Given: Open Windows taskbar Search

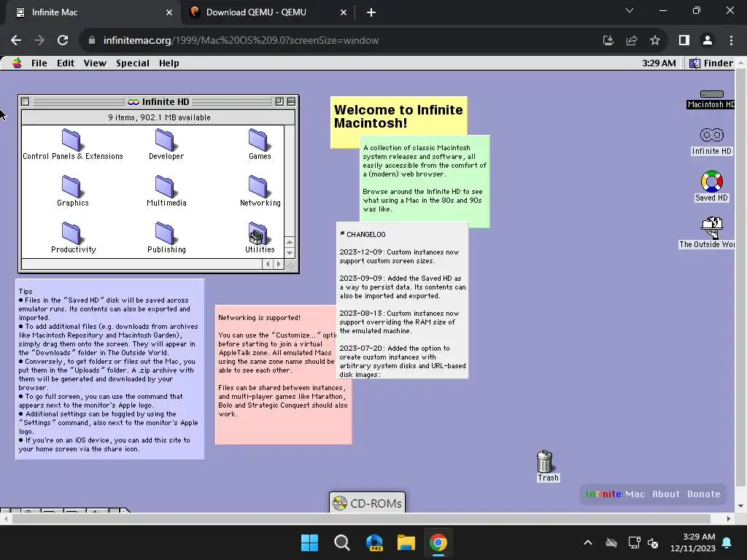Looking at the screenshot, I should [341, 542].
